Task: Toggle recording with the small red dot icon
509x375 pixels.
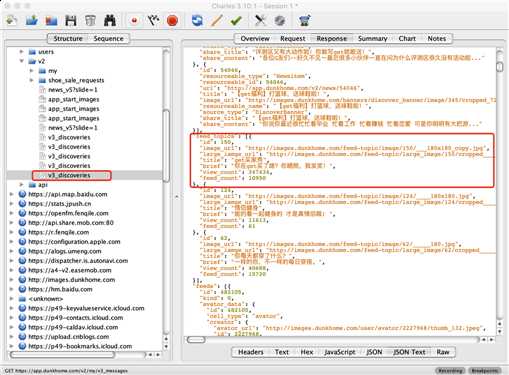Action: [134, 21]
